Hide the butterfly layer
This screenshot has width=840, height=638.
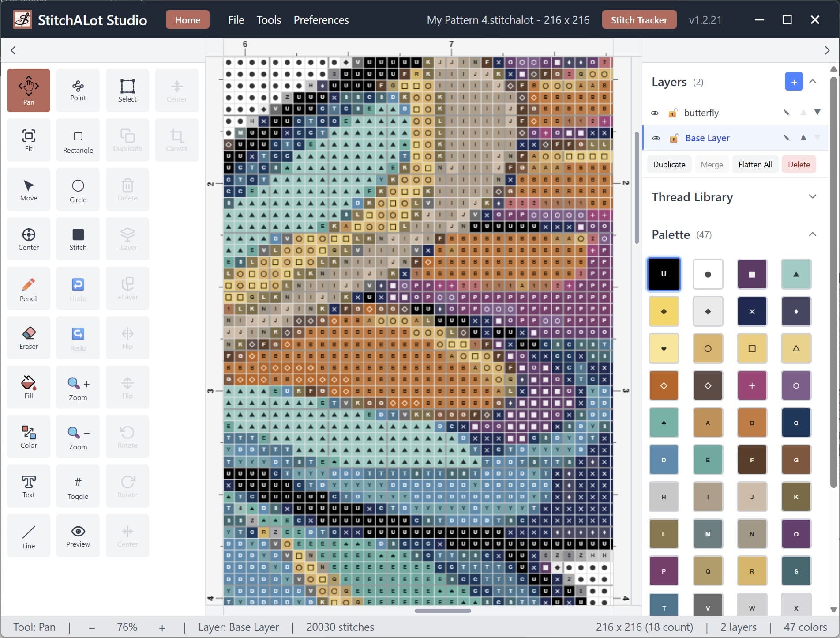655,113
